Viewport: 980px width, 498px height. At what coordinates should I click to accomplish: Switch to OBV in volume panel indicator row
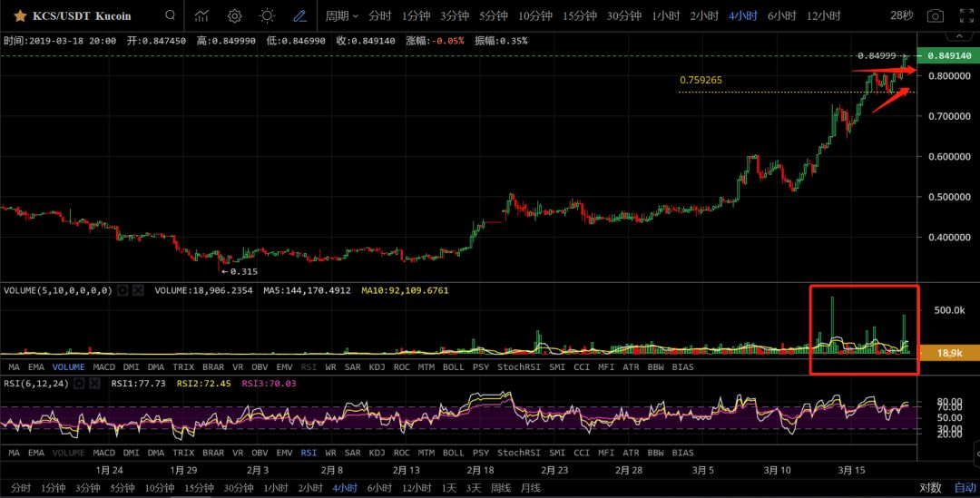coord(260,367)
